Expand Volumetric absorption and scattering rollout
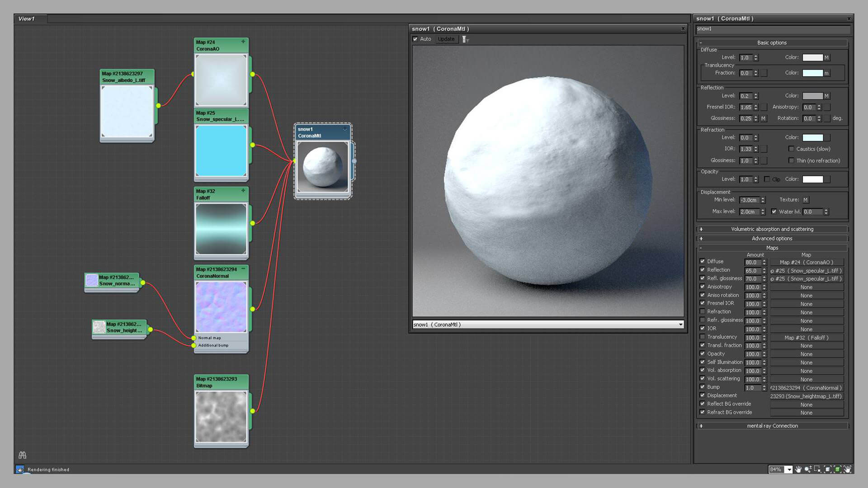 pos(772,229)
